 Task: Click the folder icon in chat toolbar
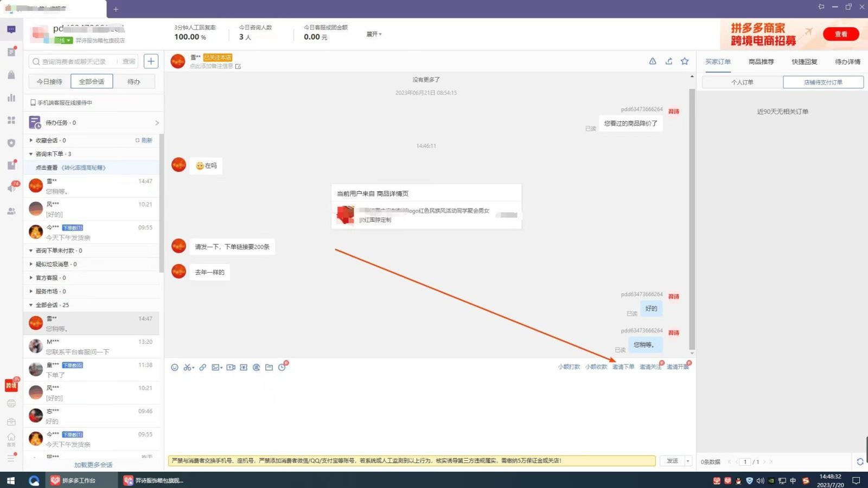click(269, 367)
